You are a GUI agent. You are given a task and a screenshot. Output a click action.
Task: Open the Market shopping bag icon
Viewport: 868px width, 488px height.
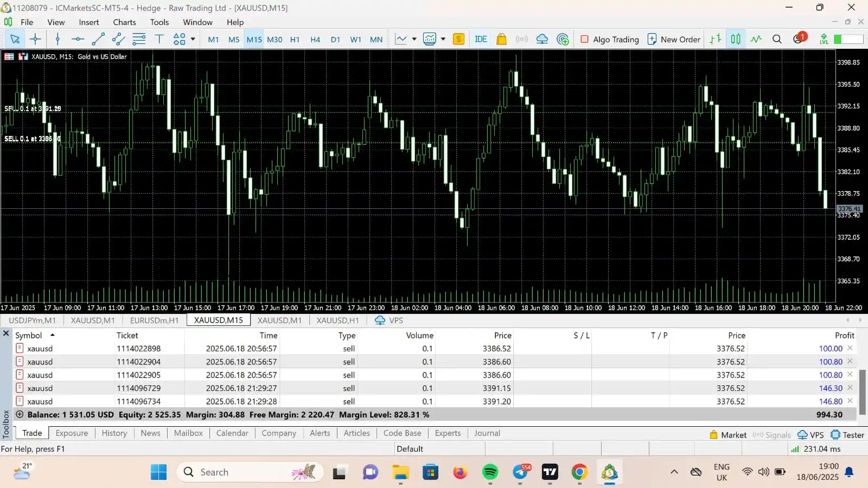pyautogui.click(x=501, y=39)
